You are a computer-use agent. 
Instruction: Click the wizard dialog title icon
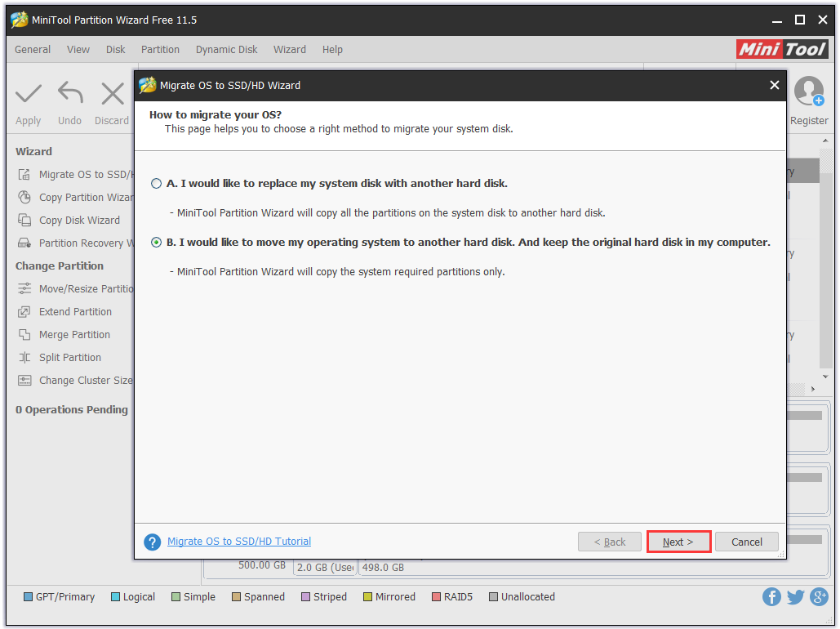click(x=147, y=85)
